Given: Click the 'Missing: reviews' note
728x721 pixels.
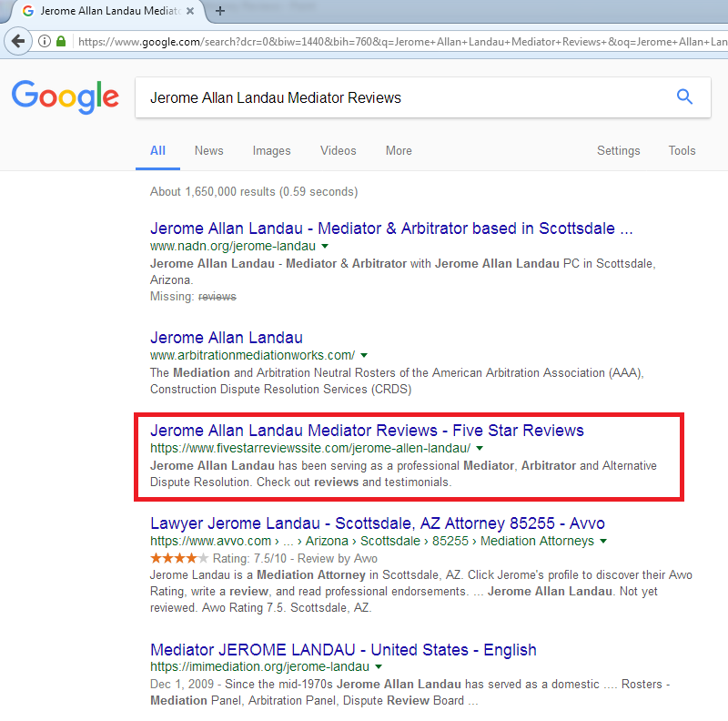Looking at the screenshot, I should (193, 297).
